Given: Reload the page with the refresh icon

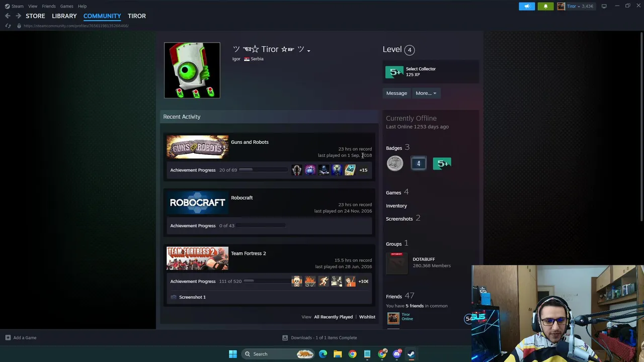Looking at the screenshot, I should 8,26.
